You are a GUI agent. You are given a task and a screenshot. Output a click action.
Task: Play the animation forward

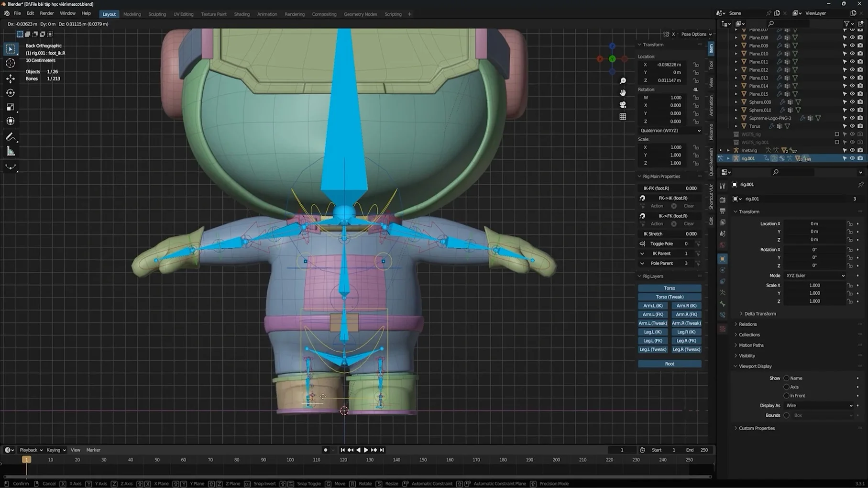(366, 450)
